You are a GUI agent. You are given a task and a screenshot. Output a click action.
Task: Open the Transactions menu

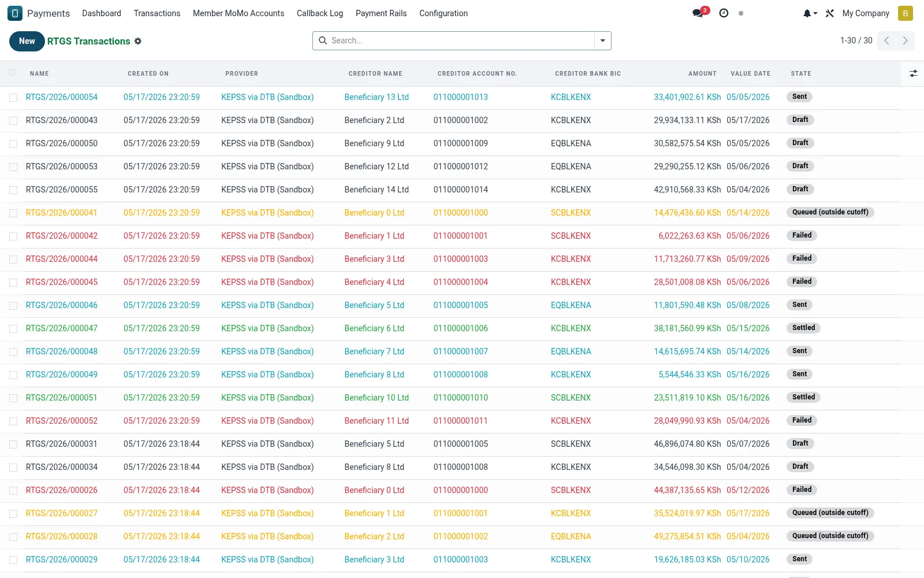pyautogui.click(x=157, y=13)
